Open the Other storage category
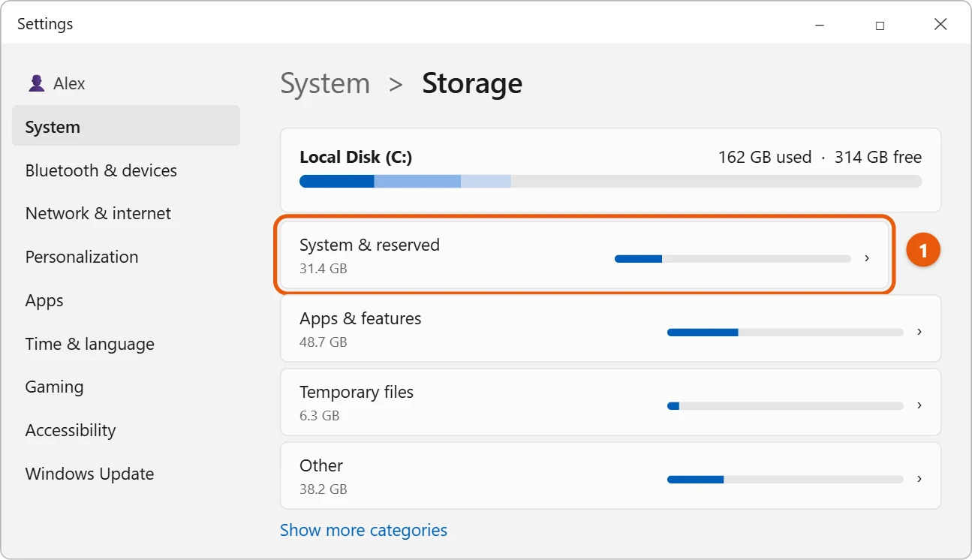The width and height of the screenshot is (972, 560). (x=610, y=476)
